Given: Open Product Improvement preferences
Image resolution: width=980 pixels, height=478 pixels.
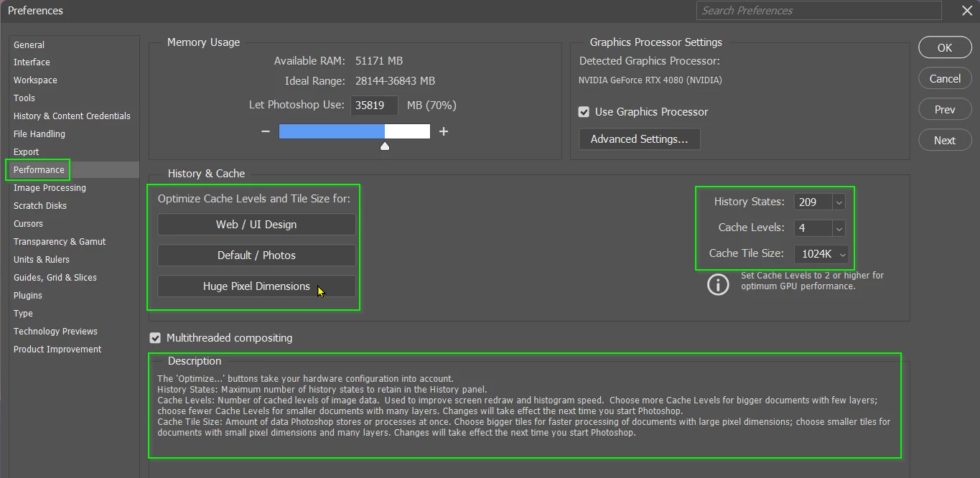Looking at the screenshot, I should coord(57,350).
